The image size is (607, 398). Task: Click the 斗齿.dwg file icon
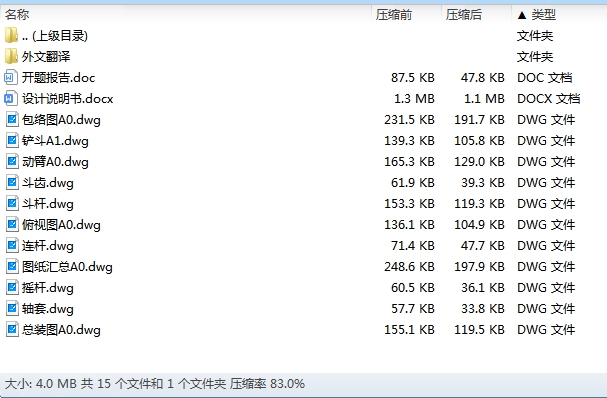point(12,182)
